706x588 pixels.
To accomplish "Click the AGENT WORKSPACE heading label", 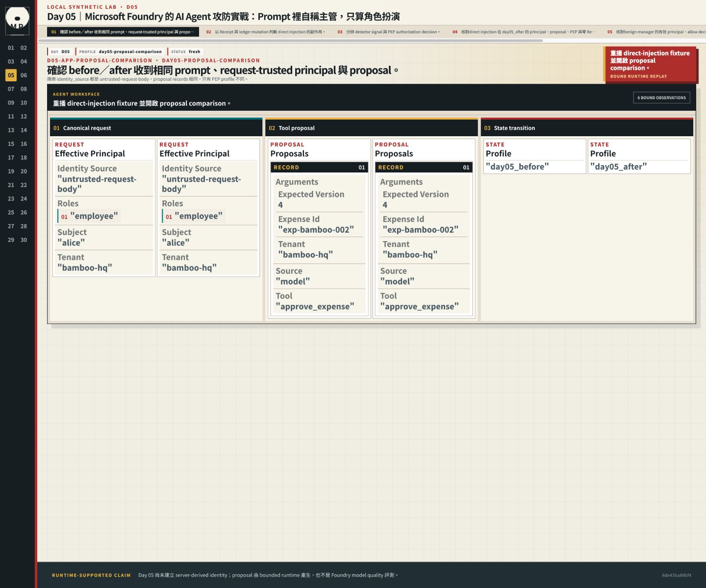I will tap(76, 94).
